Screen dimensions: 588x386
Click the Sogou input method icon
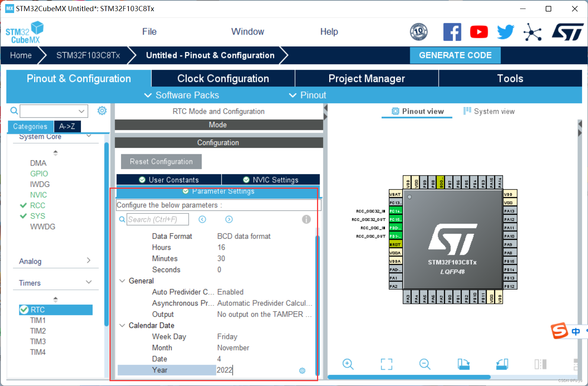pyautogui.click(x=559, y=331)
